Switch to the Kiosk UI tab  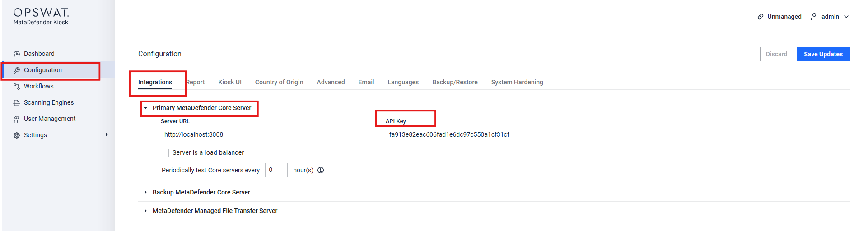point(230,82)
